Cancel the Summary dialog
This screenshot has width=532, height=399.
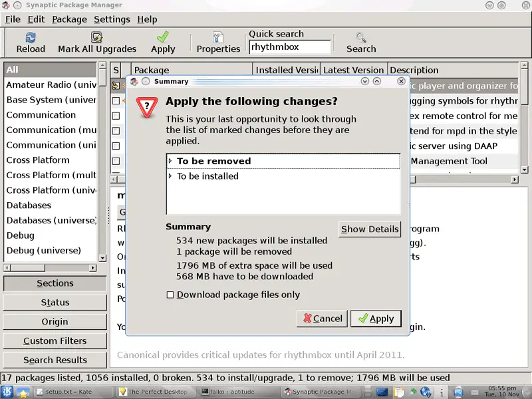click(x=322, y=319)
